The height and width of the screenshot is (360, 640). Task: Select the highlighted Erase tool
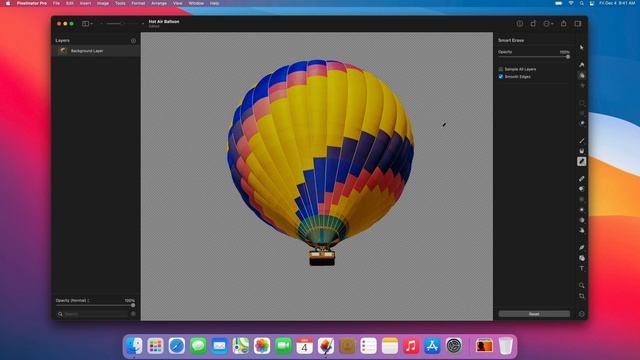click(582, 162)
